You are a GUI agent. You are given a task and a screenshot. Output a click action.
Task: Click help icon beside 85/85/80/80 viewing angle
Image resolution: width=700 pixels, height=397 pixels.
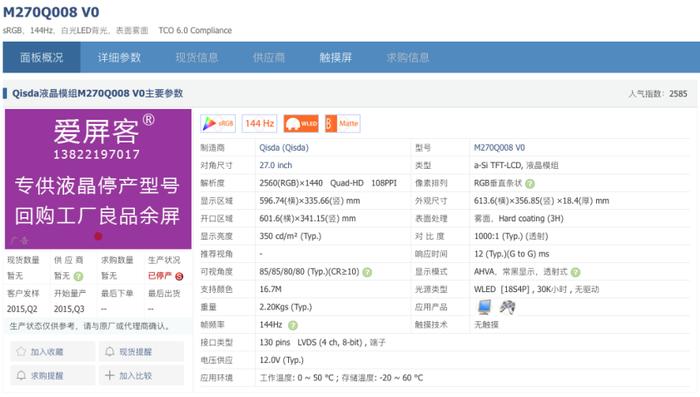[367, 272]
